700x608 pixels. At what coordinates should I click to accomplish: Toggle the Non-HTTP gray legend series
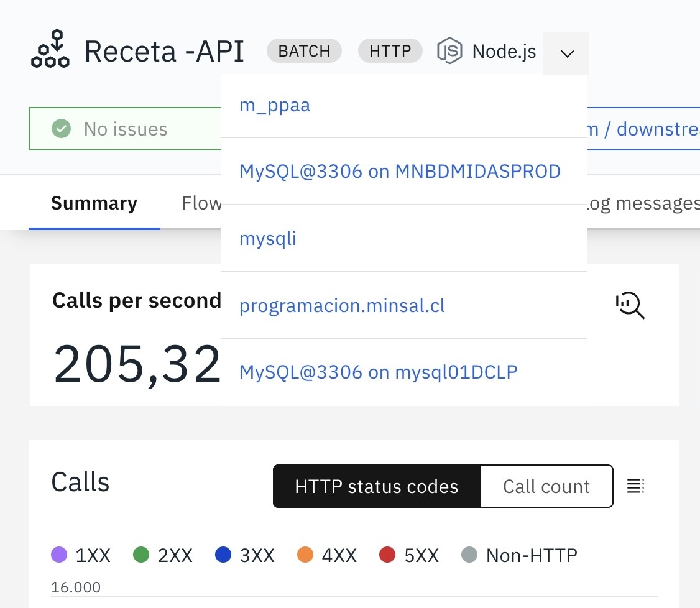519,555
